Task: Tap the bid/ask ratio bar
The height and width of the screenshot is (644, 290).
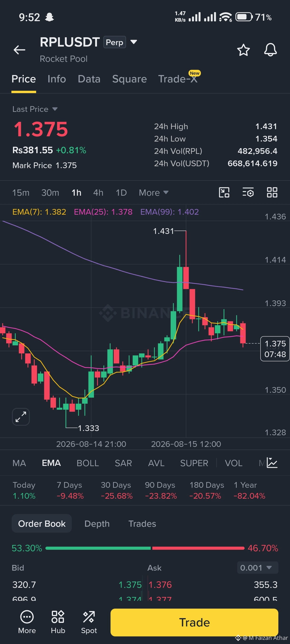Action: [145, 548]
